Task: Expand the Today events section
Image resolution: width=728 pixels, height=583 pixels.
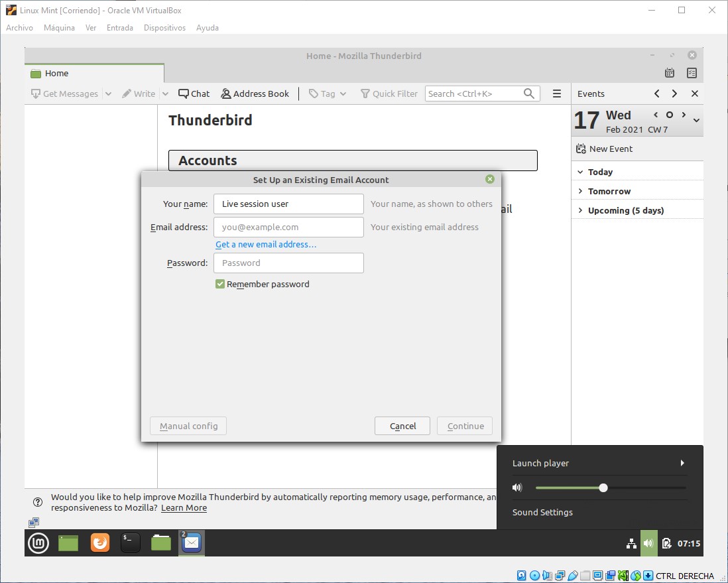Action: [581, 172]
